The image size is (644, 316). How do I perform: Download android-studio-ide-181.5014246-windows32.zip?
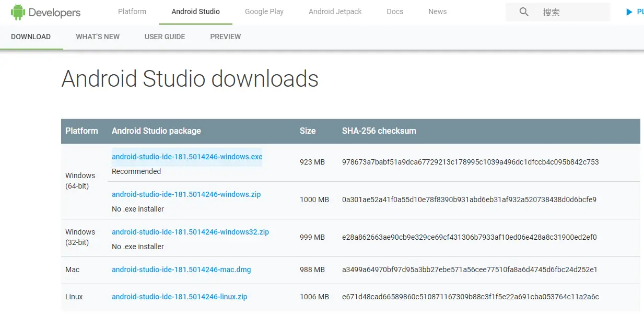pyautogui.click(x=190, y=232)
